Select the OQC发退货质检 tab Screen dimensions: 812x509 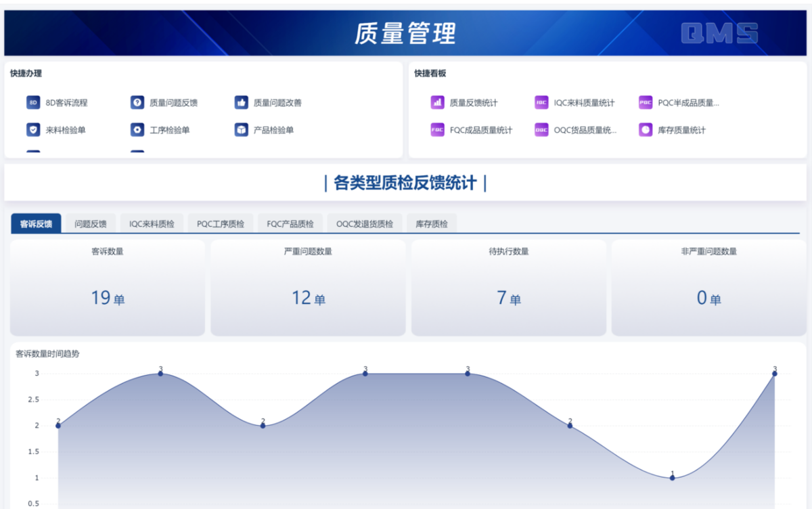pos(365,224)
